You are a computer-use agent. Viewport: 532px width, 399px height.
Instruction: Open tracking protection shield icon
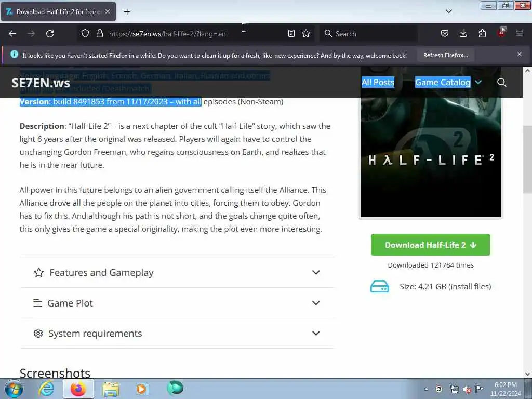click(85, 34)
